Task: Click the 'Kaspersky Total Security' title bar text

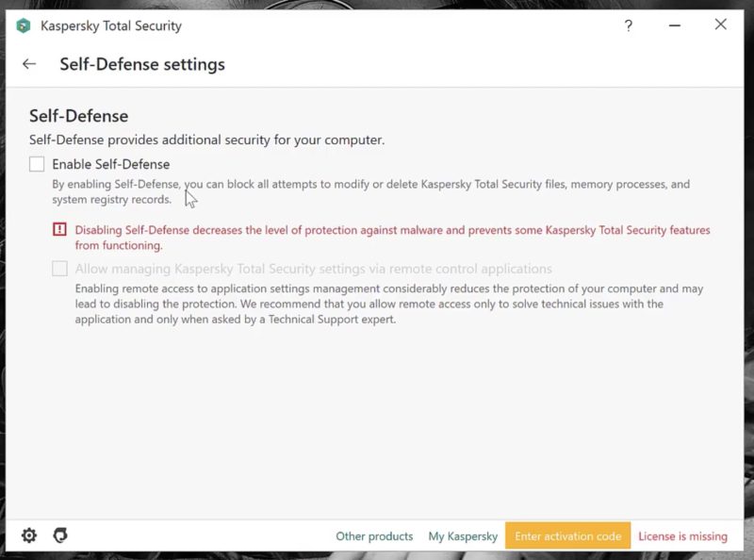Action: [111, 25]
